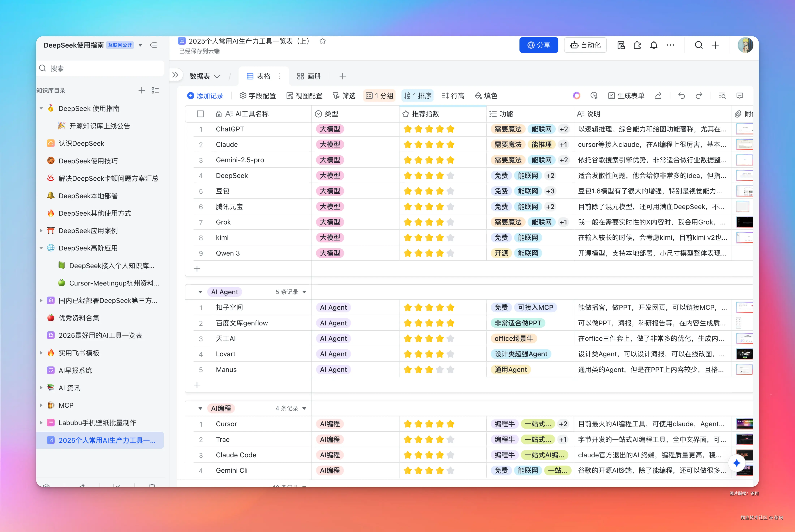
Task: Click the blue 分享 button
Action: (538, 45)
